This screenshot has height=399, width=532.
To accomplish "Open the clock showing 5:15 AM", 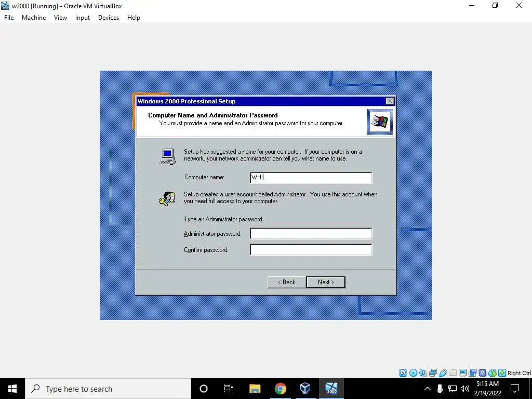I will pyautogui.click(x=487, y=389).
